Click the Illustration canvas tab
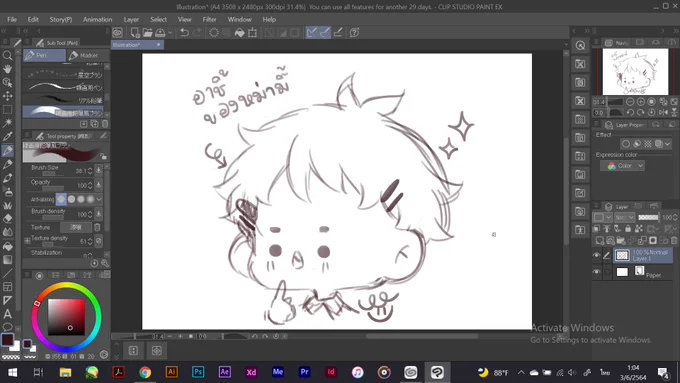Viewport: 680px width, 383px height. [x=137, y=45]
